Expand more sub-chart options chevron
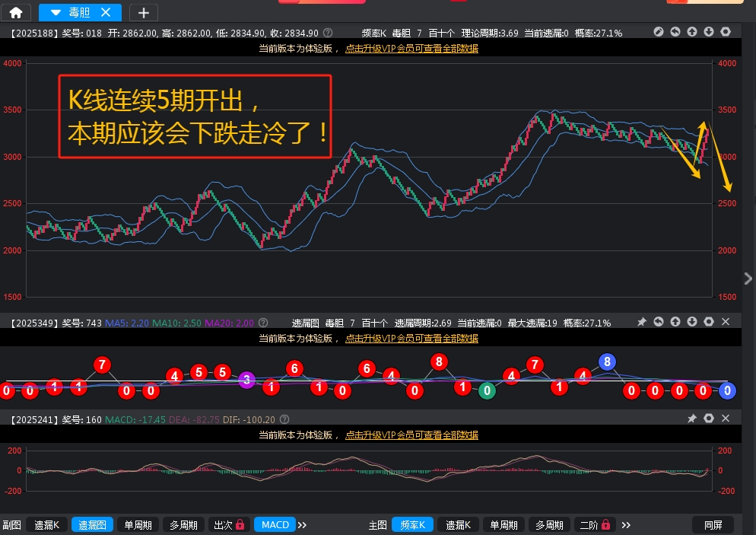Viewport: 756px width, 535px height. [302, 524]
